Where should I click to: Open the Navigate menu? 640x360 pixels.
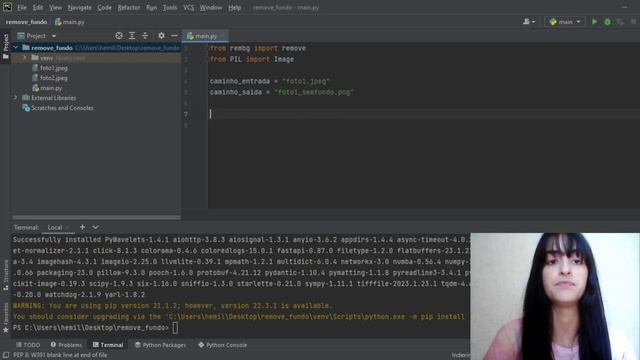80,7
